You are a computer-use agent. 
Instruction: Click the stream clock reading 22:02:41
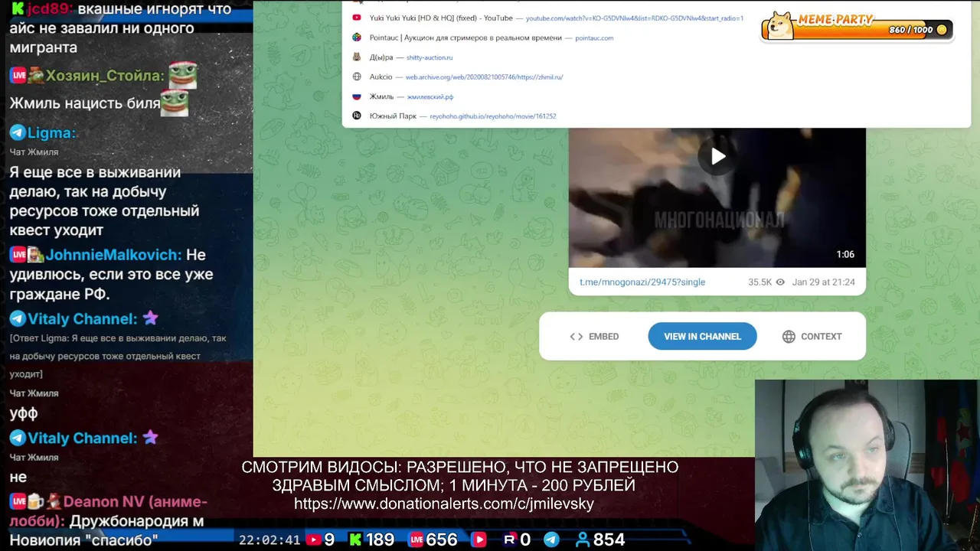(269, 540)
